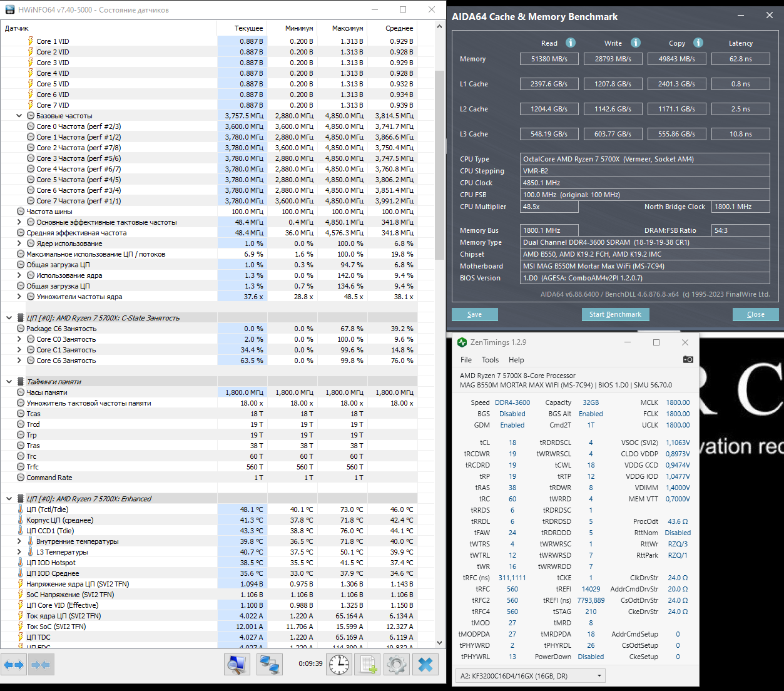The height and width of the screenshot is (691, 784).
Task: Click the Copy info icon in AIDA64
Action: (x=698, y=43)
